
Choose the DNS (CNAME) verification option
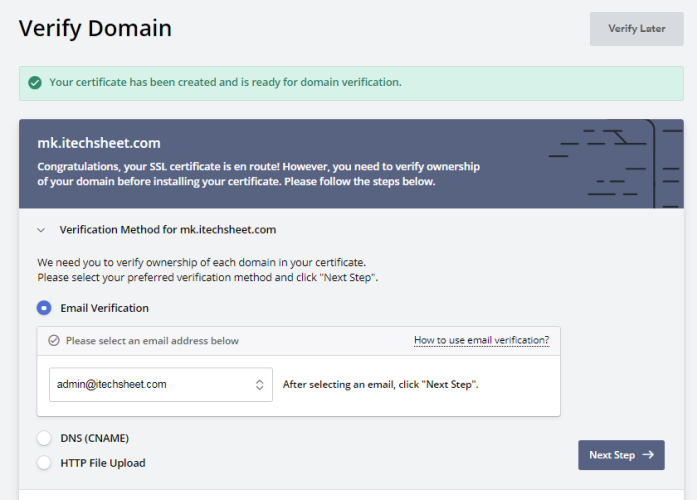(44, 438)
